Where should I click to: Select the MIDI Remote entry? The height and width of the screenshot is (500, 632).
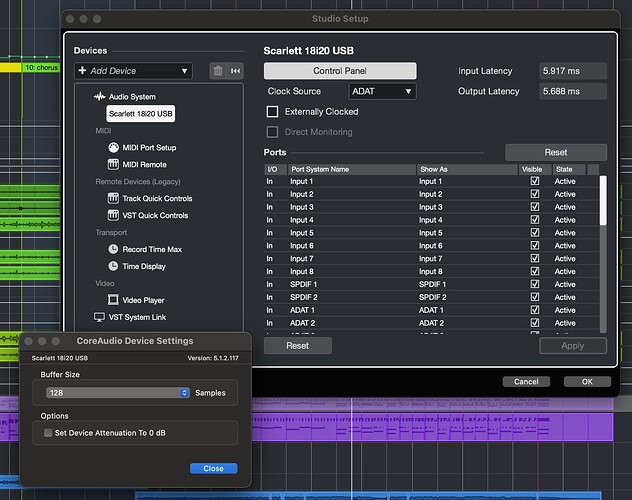click(x=144, y=164)
